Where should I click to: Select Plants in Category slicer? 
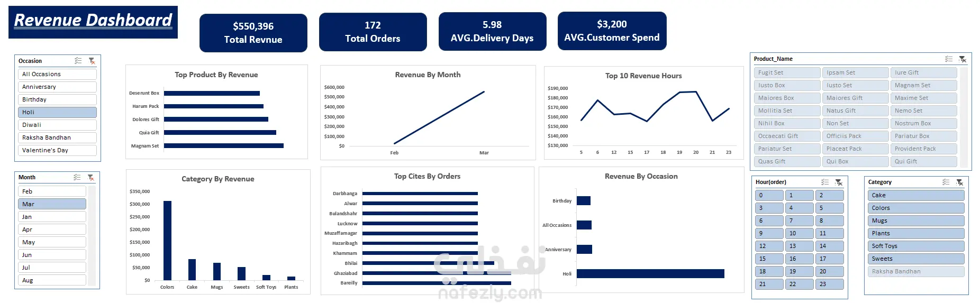click(x=916, y=233)
